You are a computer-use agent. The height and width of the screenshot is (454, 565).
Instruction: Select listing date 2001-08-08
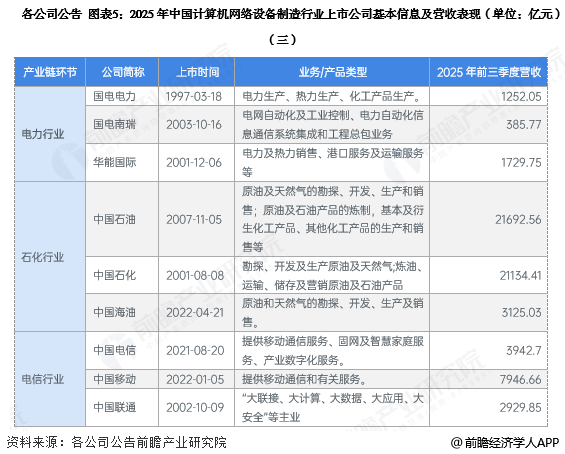point(195,275)
